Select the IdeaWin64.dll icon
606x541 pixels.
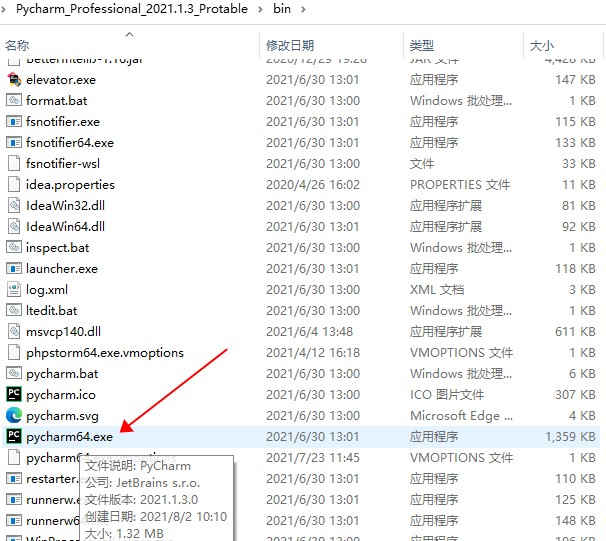click(14, 226)
